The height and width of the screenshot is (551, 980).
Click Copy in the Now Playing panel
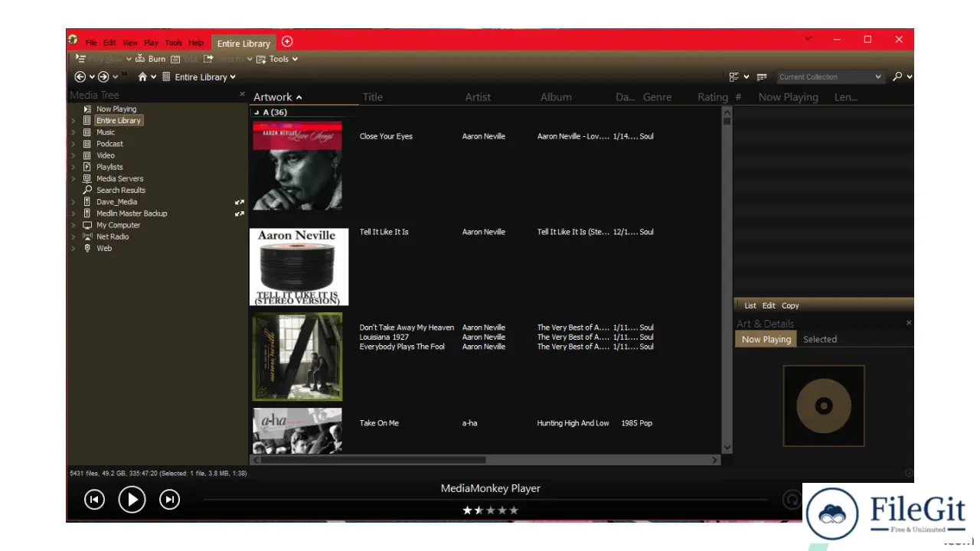(x=791, y=305)
